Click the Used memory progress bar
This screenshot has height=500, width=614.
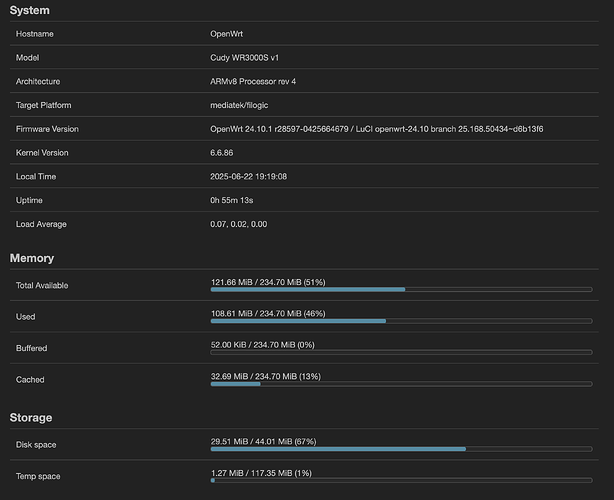(x=400, y=321)
